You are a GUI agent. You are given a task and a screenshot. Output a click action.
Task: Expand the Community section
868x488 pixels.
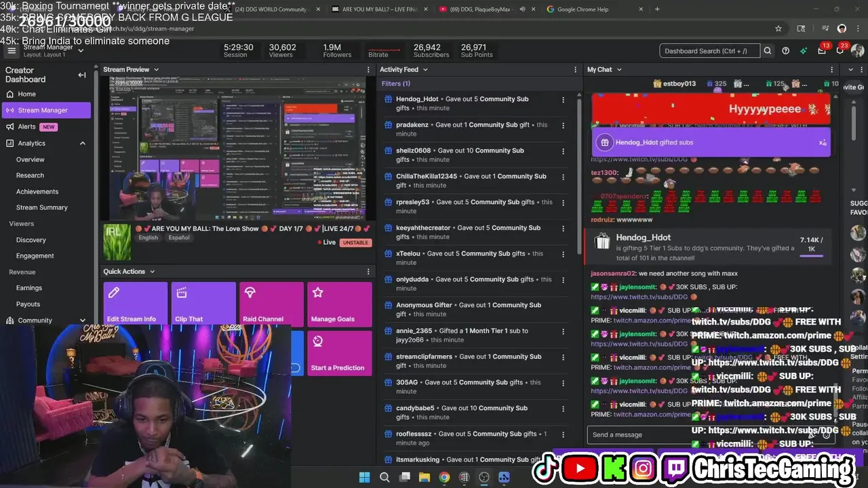coord(83,321)
